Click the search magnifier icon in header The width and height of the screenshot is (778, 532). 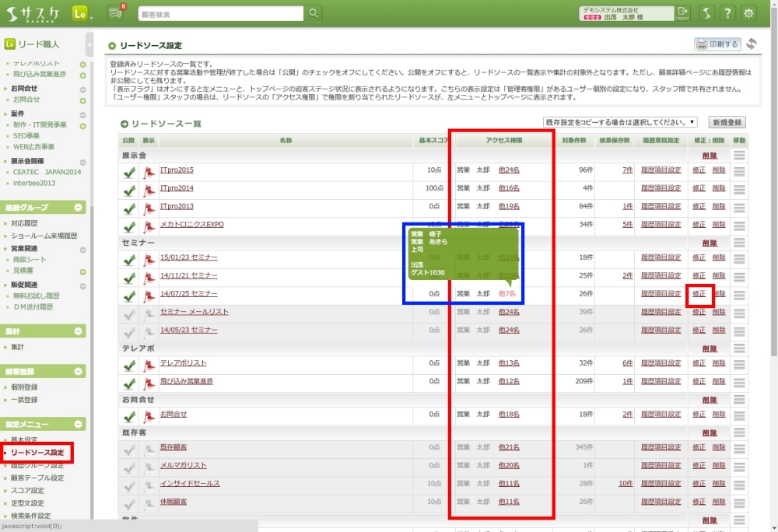[313, 13]
